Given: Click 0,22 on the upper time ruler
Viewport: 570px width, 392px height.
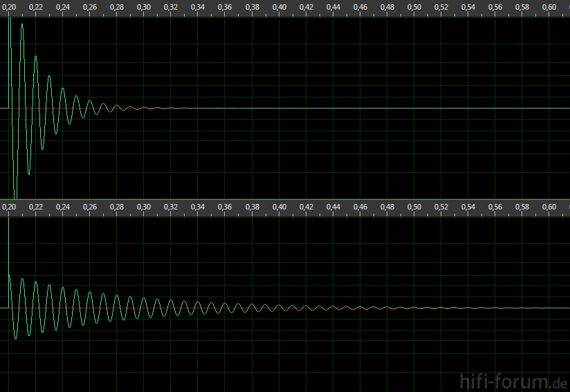Looking at the screenshot, I should coord(36,7).
